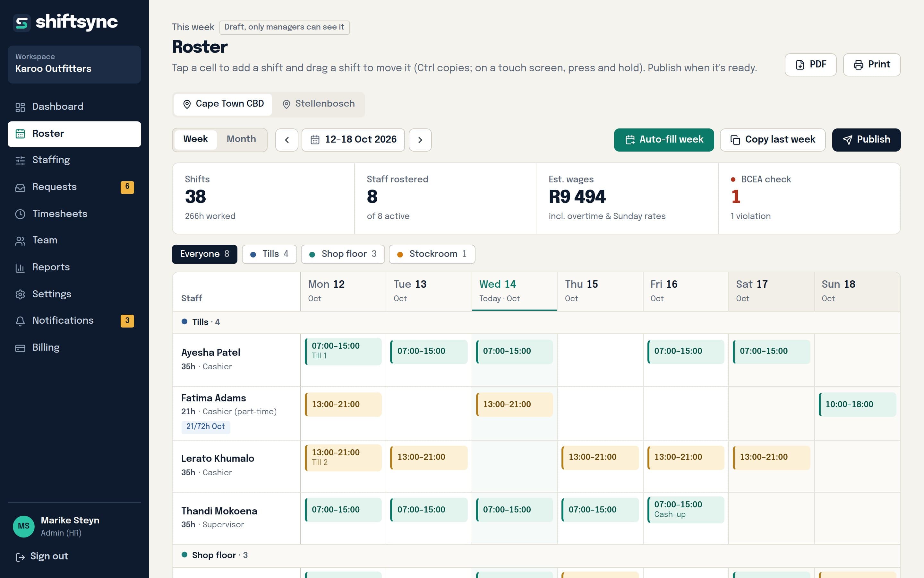Screen dimensions: 924x578
Task: Open Lerato Khumalo's staff row
Action: click(x=236, y=466)
